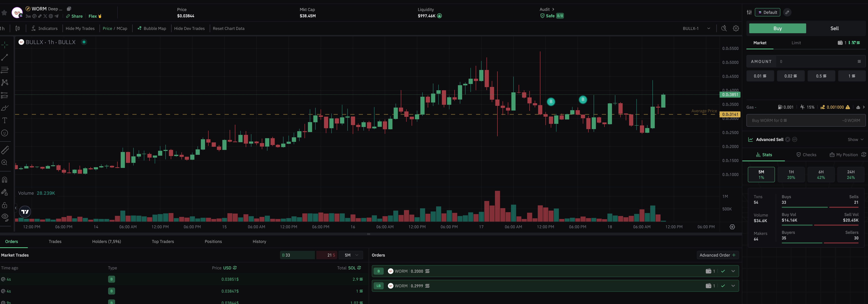Hide all drawings with eye icon
Screen dimensions: 868x304
(5, 217)
